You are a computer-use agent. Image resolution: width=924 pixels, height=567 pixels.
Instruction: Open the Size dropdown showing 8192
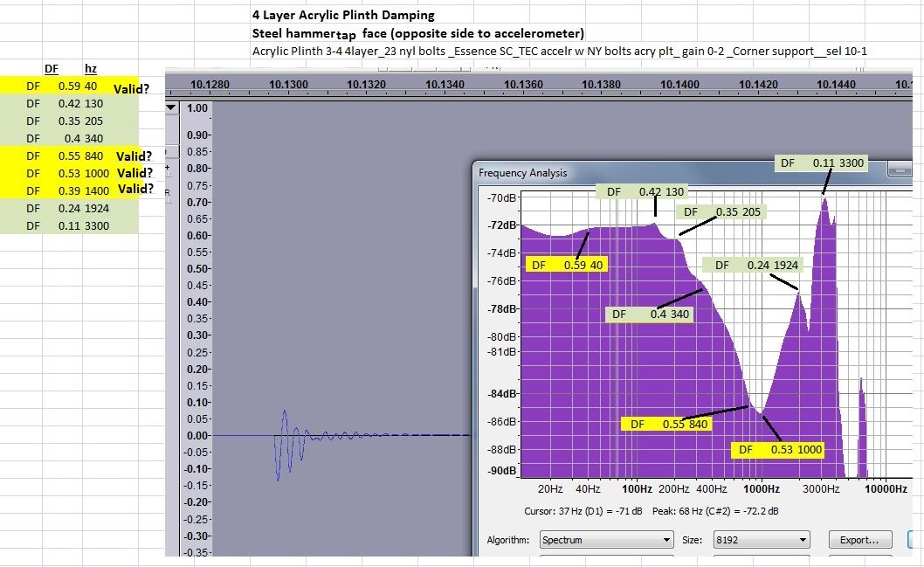[762, 540]
